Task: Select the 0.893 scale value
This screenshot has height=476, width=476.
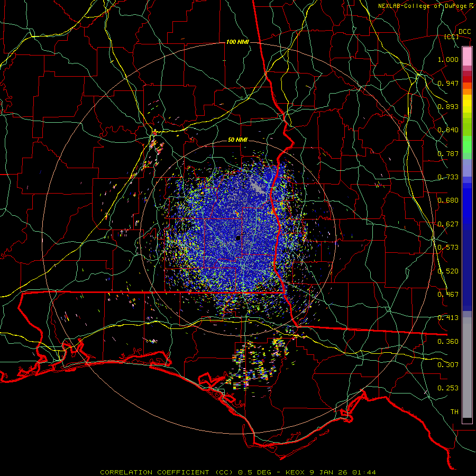Action: (448, 106)
